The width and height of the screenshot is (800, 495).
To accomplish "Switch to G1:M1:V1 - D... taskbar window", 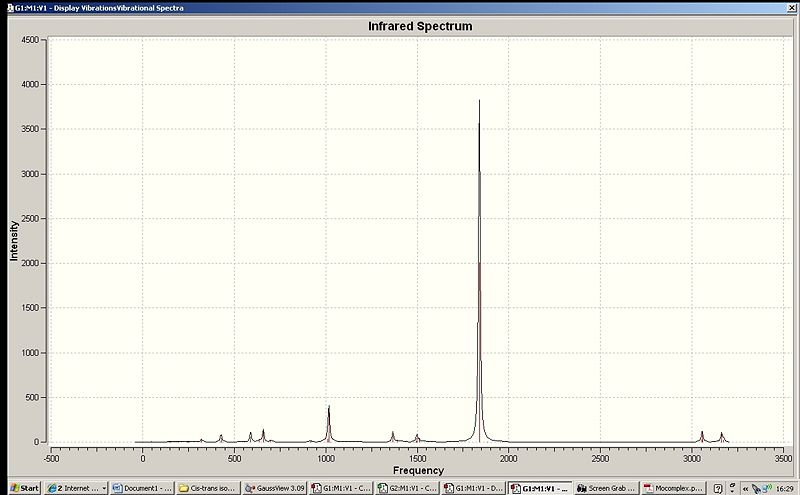I will pos(473,488).
